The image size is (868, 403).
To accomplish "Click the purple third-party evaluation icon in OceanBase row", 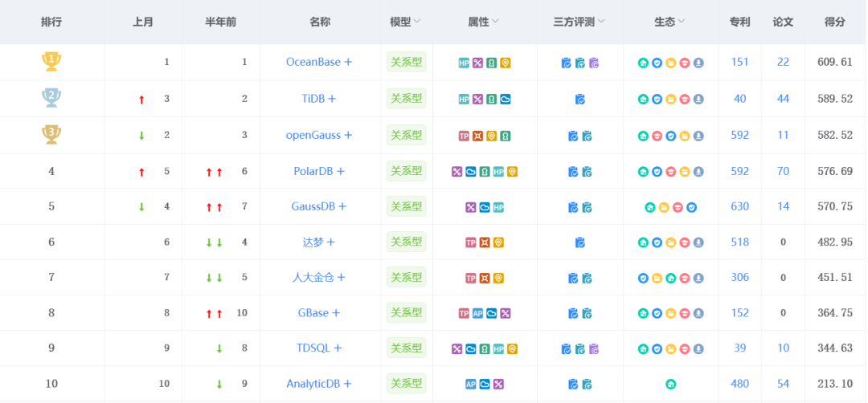I will point(594,63).
